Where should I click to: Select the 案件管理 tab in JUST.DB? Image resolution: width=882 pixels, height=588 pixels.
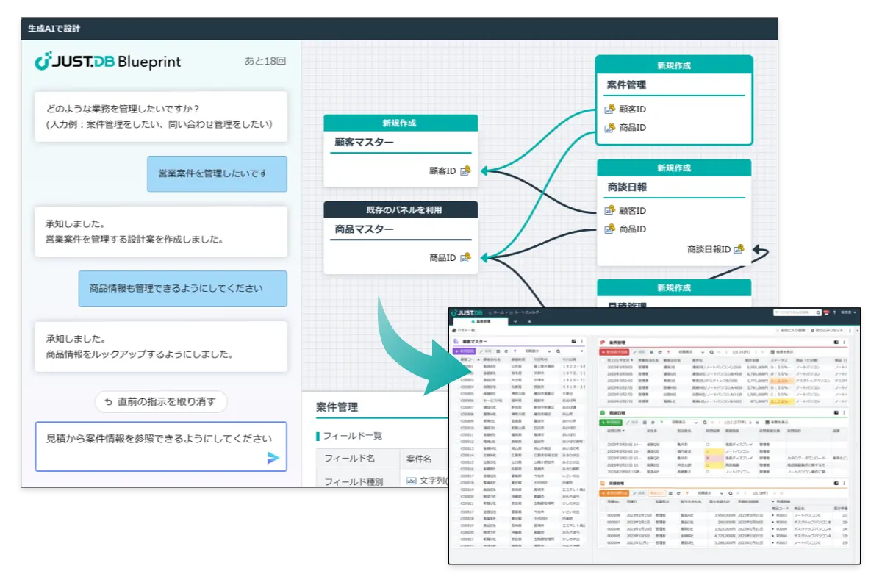point(481,322)
